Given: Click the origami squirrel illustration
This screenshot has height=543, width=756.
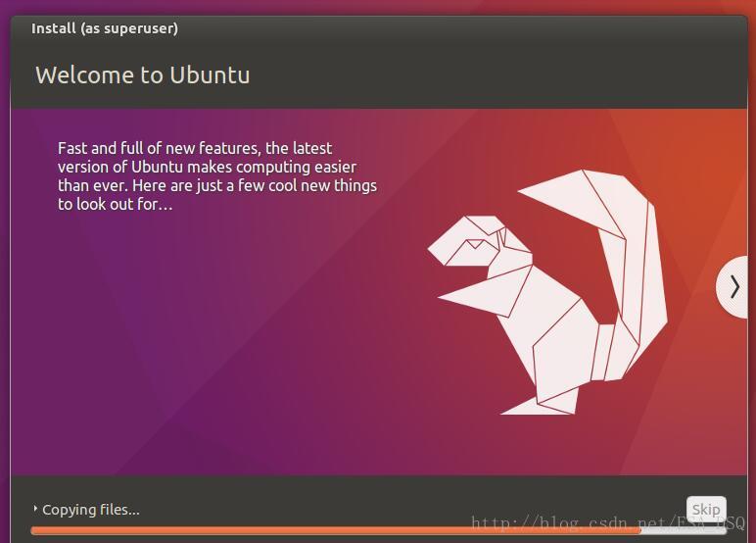Looking at the screenshot, I should 547,292.
